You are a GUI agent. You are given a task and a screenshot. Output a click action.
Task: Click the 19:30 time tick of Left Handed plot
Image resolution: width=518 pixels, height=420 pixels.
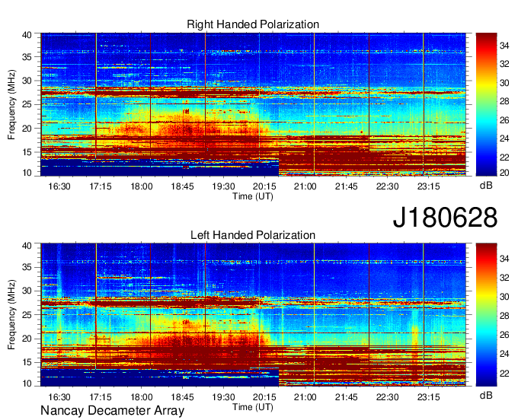tap(223, 396)
